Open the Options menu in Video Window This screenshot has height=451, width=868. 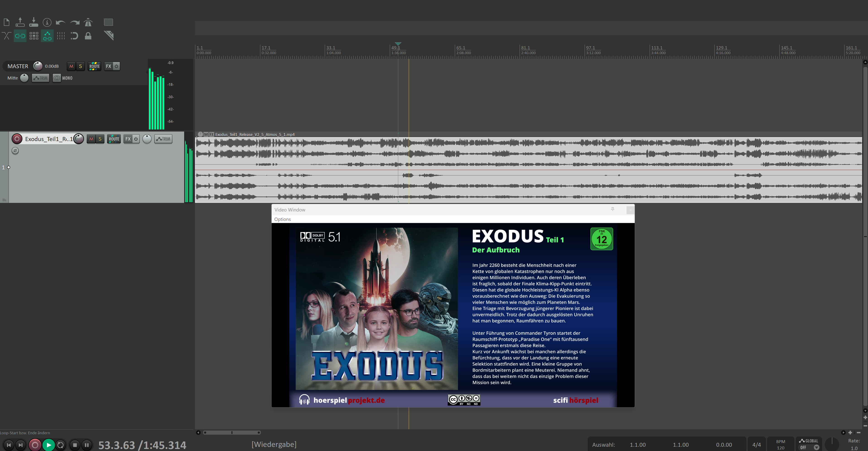[282, 219]
